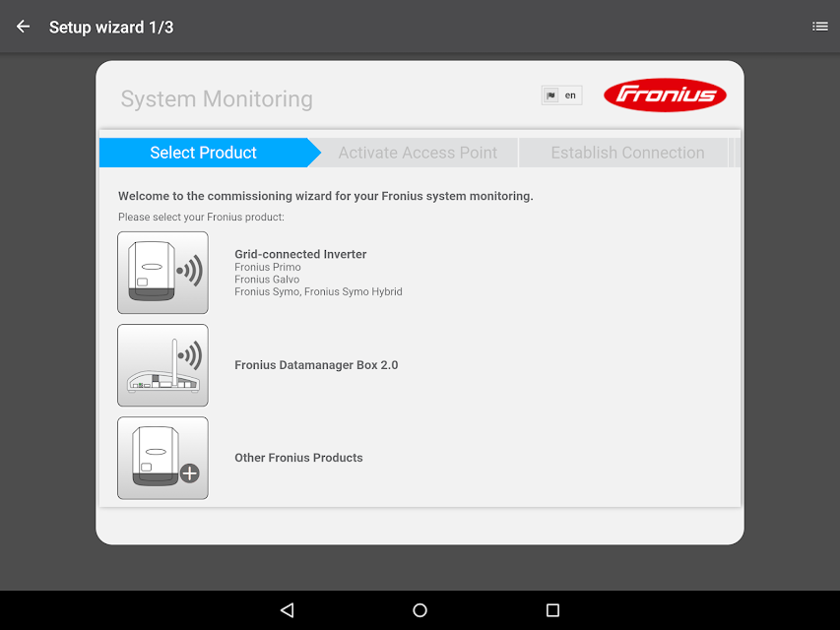Open Android recent apps square button

552,610
